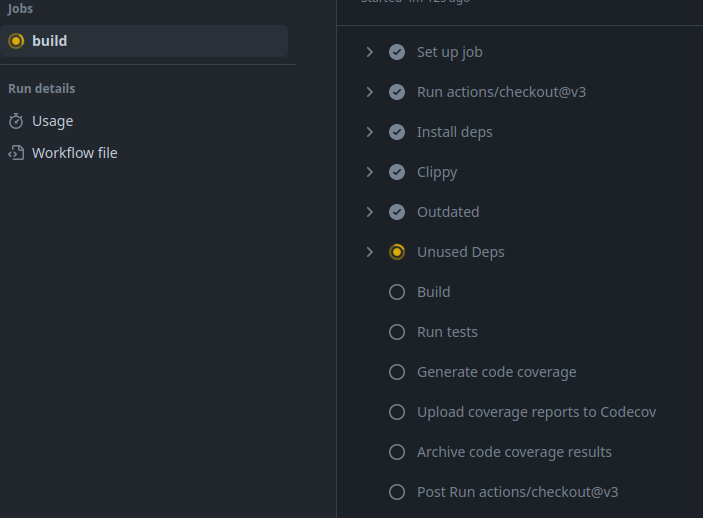Image resolution: width=703 pixels, height=518 pixels.
Task: Click the checkmark icon for Run actions/checkout@v3
Action: tap(397, 92)
